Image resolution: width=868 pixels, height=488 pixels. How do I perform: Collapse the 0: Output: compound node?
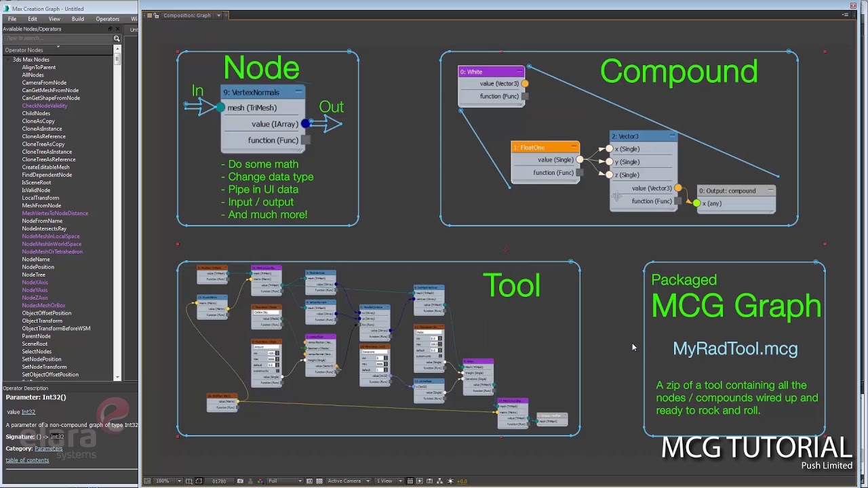770,191
